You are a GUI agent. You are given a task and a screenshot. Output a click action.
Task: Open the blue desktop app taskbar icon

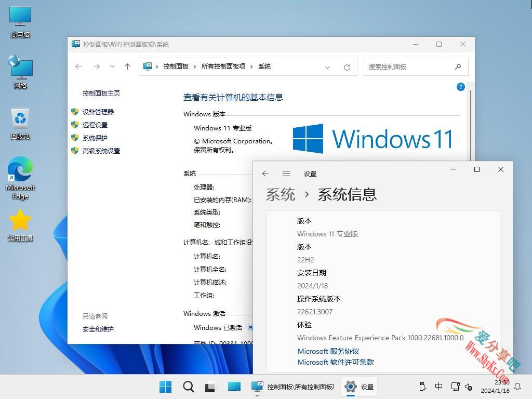[x=234, y=387]
